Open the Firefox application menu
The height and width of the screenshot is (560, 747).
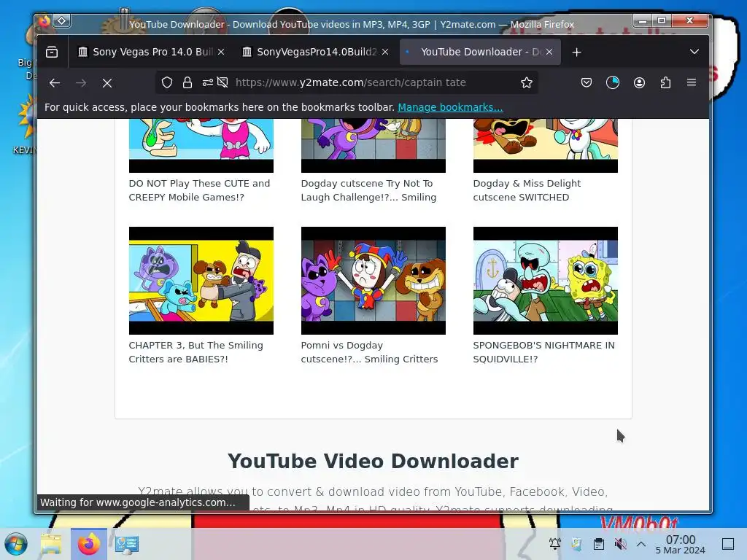point(692,82)
